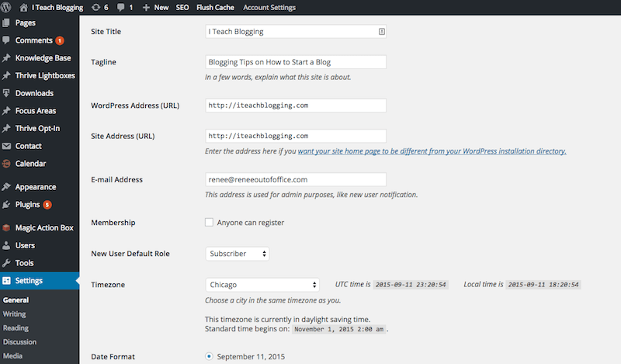This screenshot has width=621, height=364.
Task: Select the September 11, 2015 date format
Action: click(210, 356)
